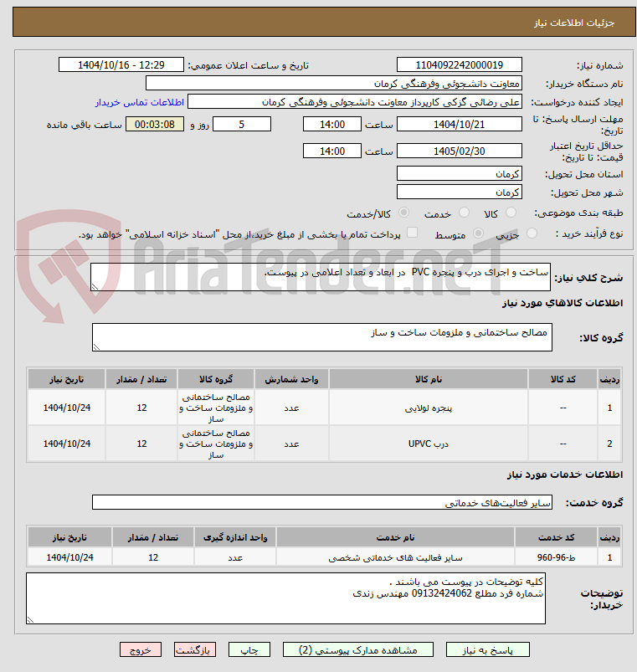Select the جزیی purchase type radio
This screenshot has width=637, height=672.
coord(532,233)
